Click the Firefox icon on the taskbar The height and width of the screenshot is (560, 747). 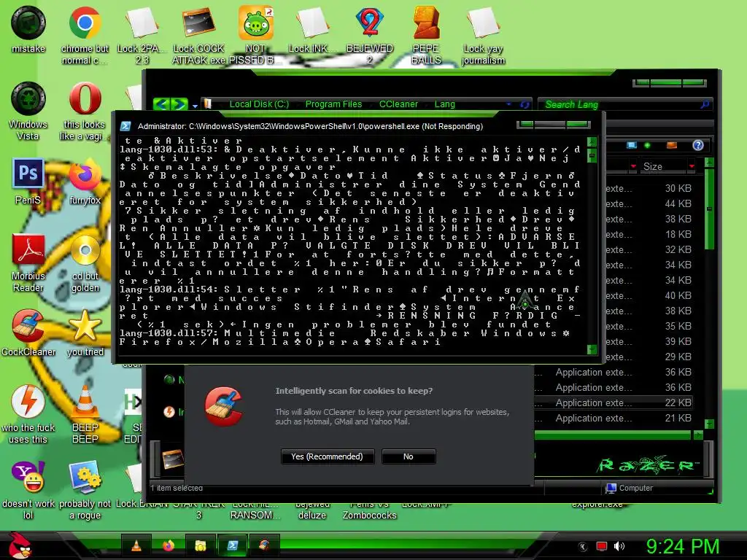[169, 545]
